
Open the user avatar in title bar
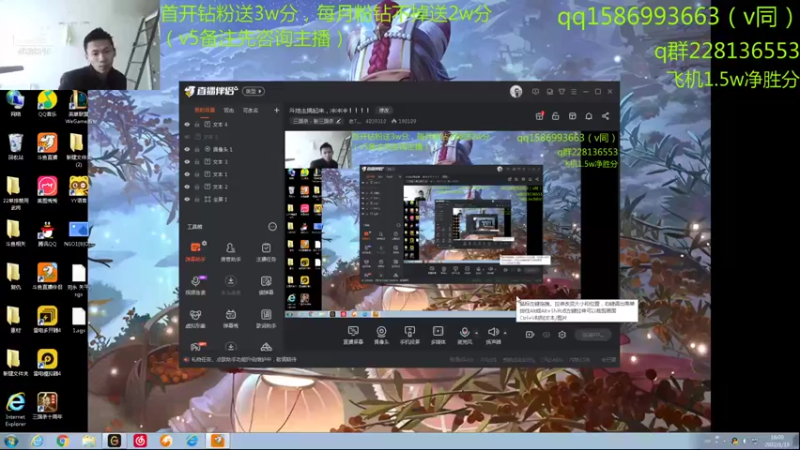516,91
